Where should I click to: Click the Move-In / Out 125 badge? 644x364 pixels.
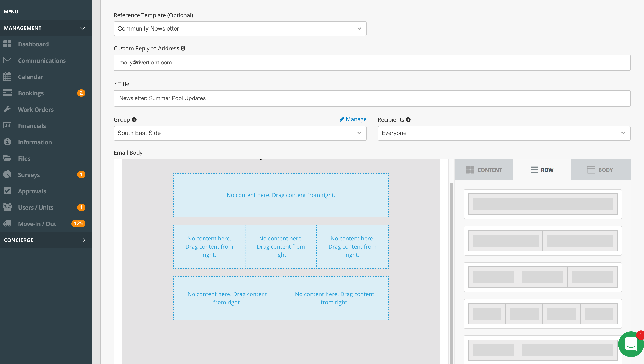(x=78, y=223)
